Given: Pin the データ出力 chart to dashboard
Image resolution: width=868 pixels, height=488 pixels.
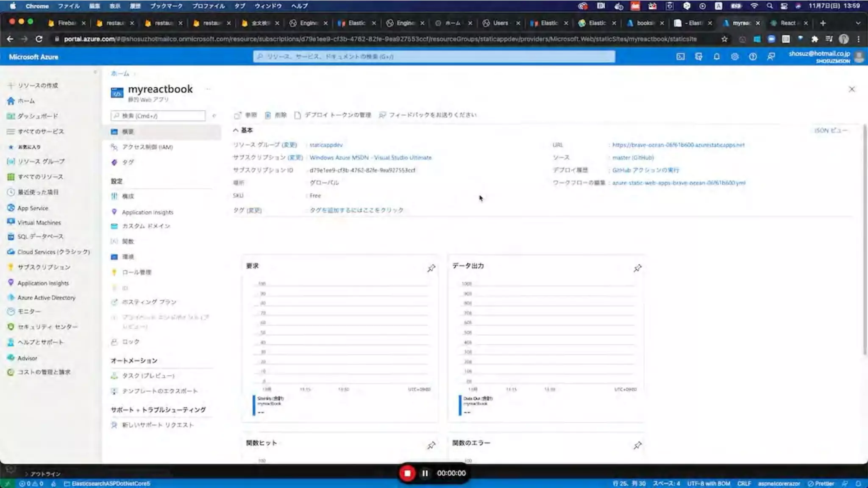Looking at the screenshot, I should click(x=637, y=268).
